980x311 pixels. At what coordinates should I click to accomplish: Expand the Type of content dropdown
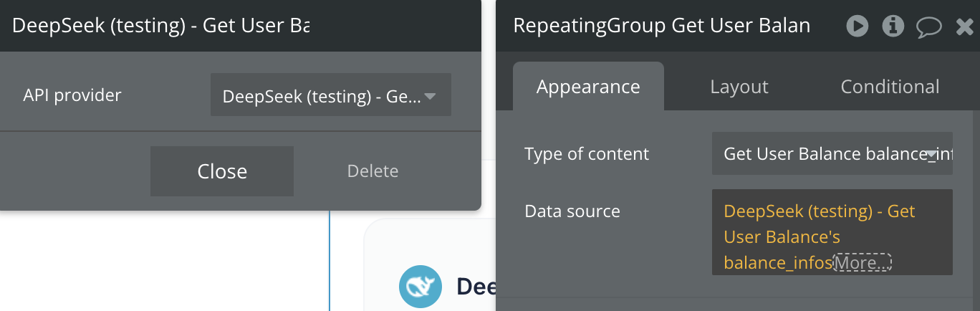click(832, 154)
